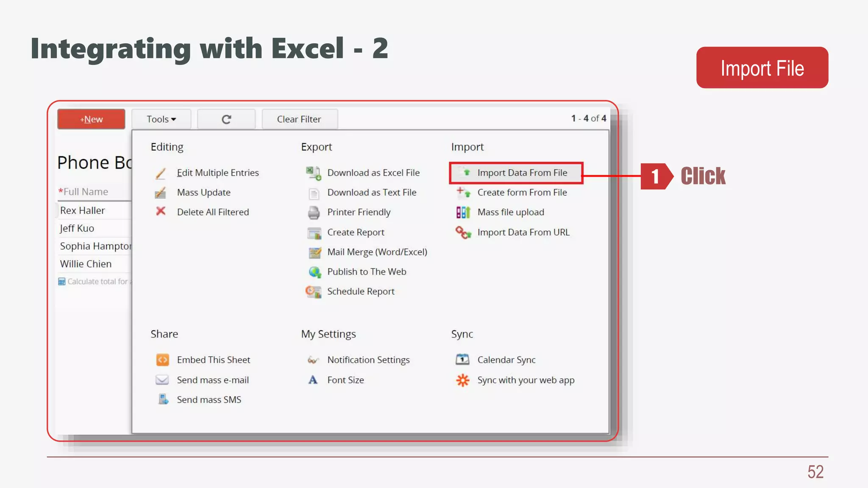Choose Edit Multiple Entries menu item
This screenshot has width=868, height=488.
(x=218, y=173)
